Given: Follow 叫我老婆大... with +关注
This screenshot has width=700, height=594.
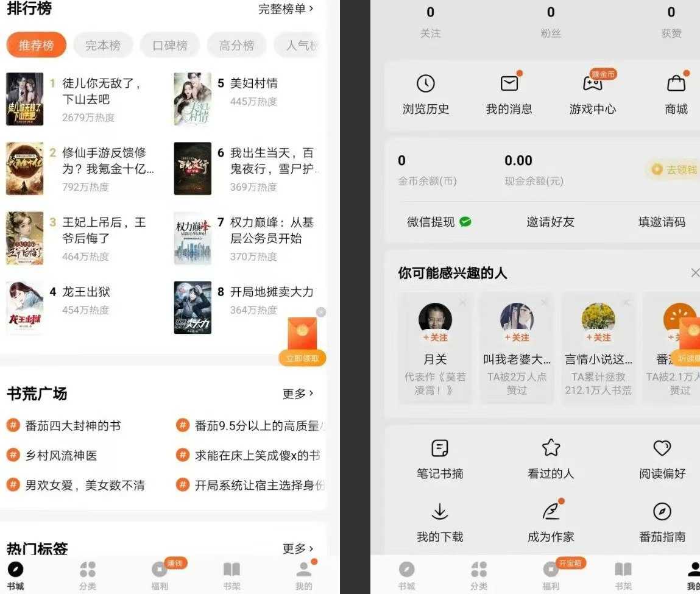Looking at the screenshot, I should pyautogui.click(x=517, y=338).
